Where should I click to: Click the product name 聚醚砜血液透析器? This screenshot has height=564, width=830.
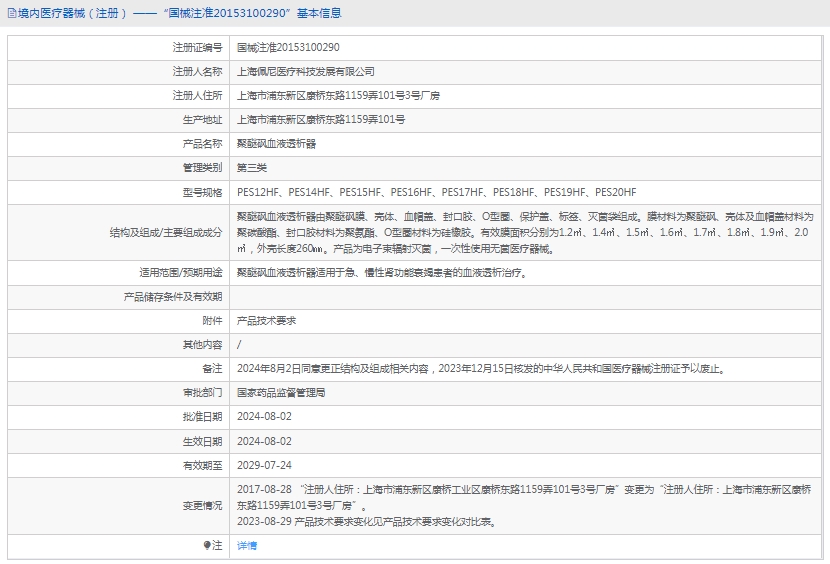[276, 143]
